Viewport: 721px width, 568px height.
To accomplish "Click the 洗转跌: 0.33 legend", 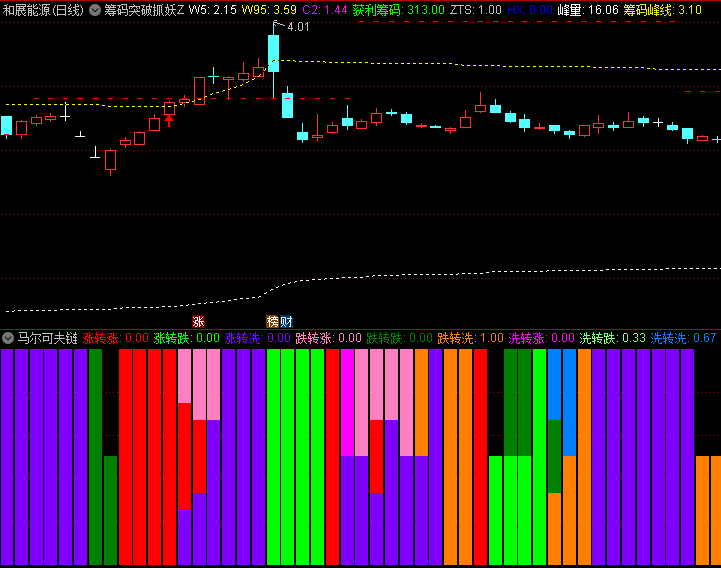I will click(x=612, y=339).
